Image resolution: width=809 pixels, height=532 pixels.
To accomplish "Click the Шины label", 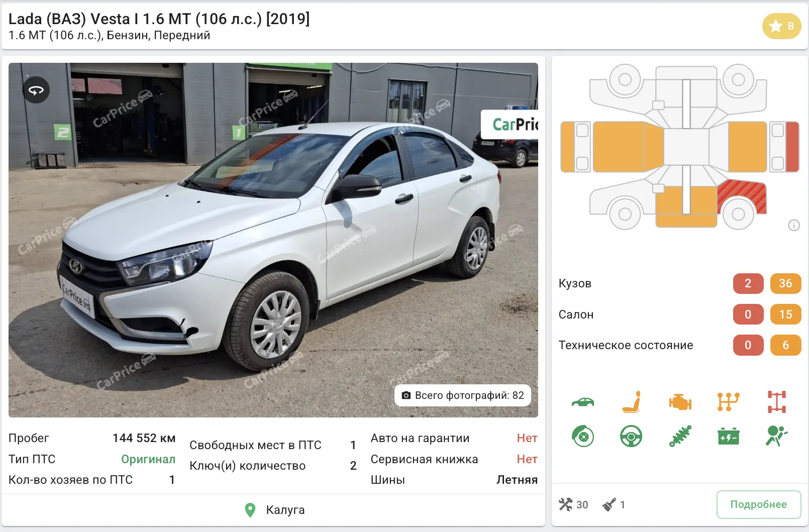I will [x=387, y=480].
